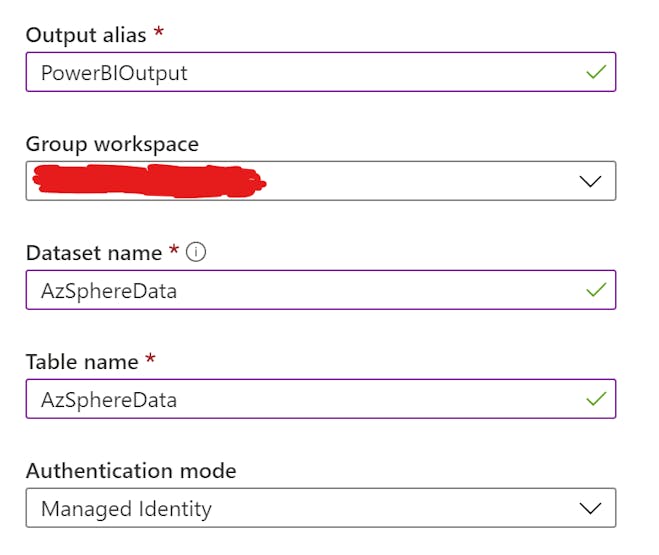The image size is (659, 555).
Task: Click the green checkmark in Dataset name field
Action: click(596, 290)
